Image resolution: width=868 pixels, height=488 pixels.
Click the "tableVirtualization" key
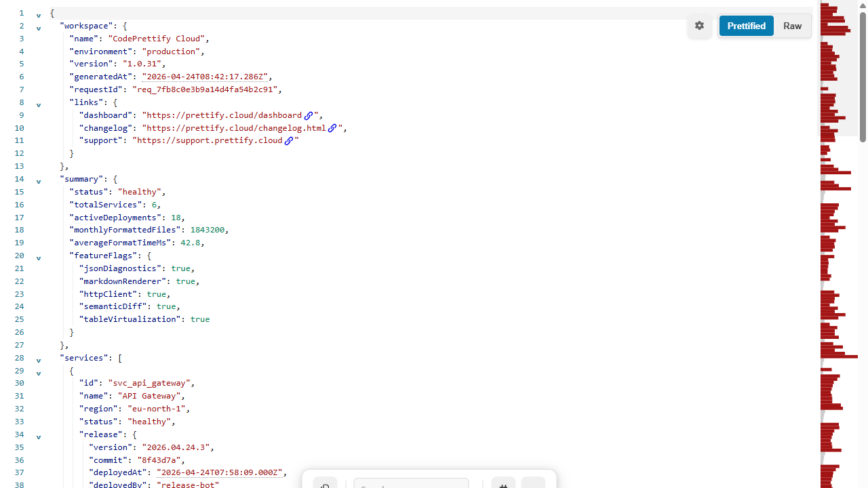coord(130,319)
